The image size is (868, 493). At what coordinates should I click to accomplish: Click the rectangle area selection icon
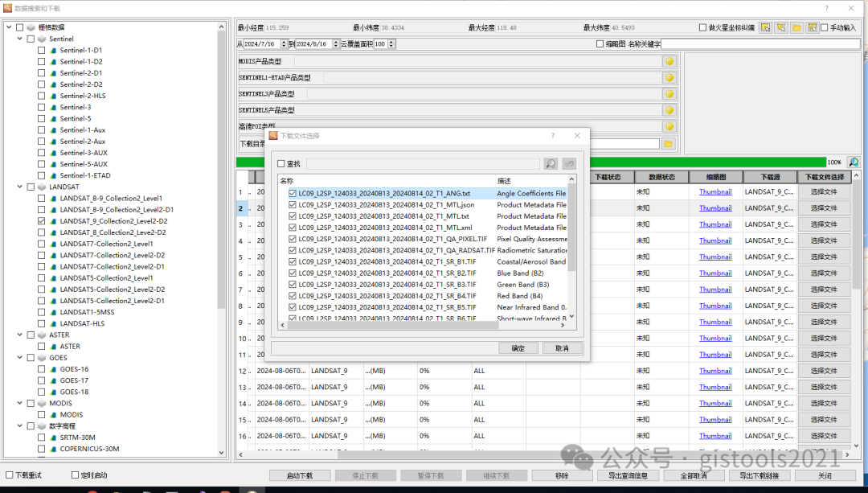(765, 27)
